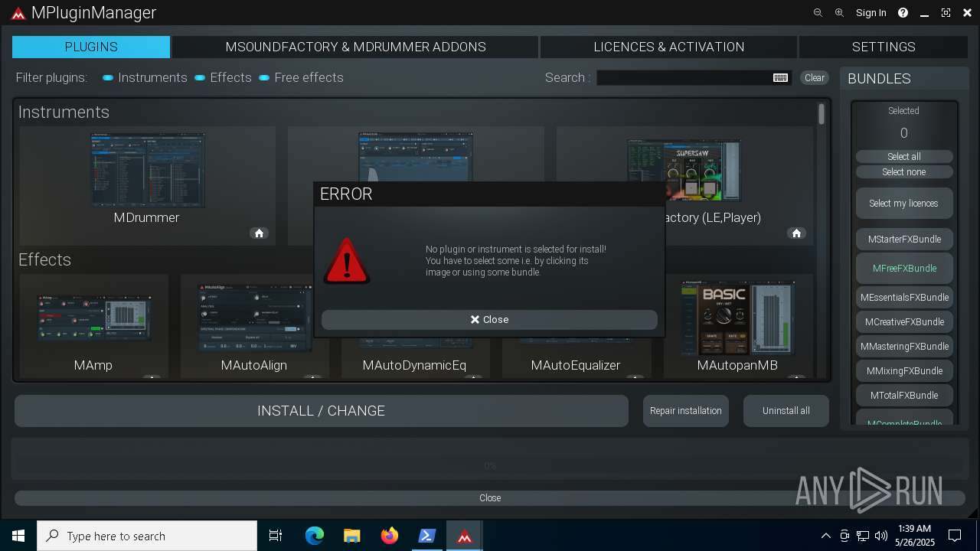Click the MAutoEqualizer plugin label

[576, 365]
